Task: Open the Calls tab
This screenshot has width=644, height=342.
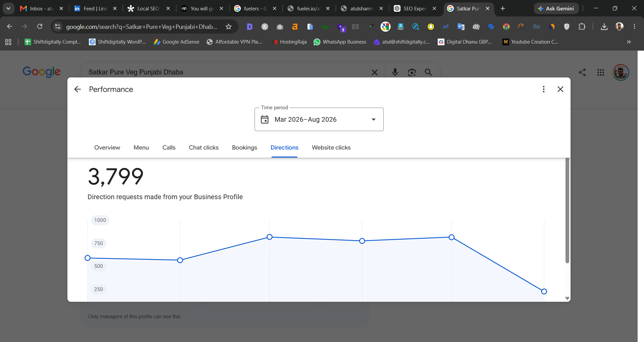Action: 169,148
